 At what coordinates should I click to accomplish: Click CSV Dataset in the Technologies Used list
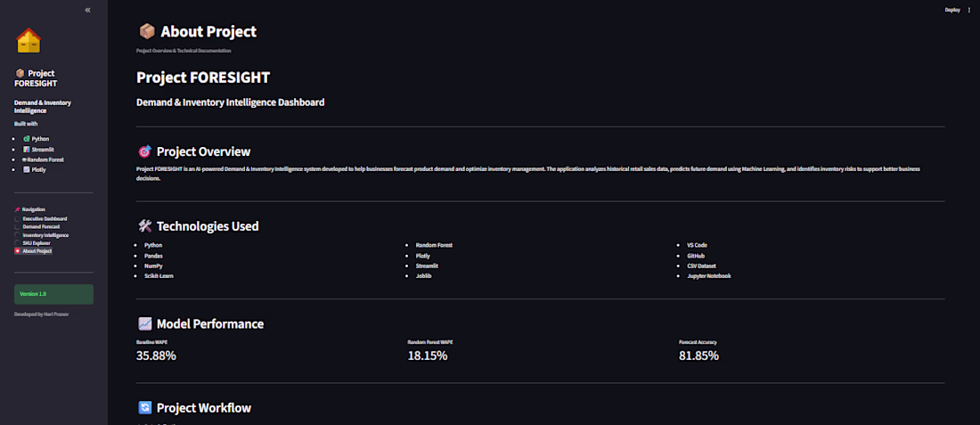coord(703,266)
